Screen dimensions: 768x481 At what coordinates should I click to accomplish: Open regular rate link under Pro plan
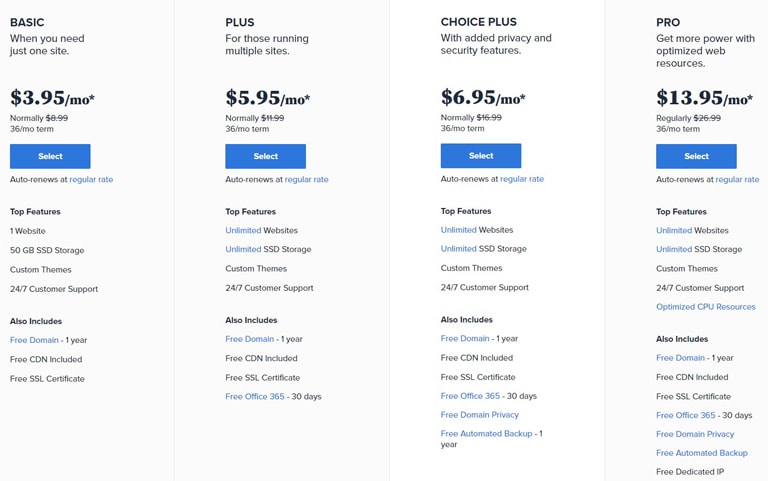coord(738,179)
